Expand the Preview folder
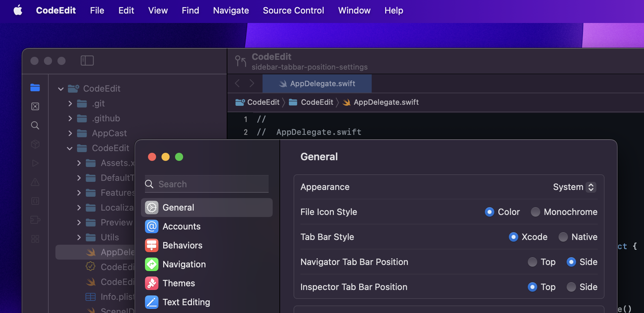Screen dimensions: 644x313 (x=79, y=222)
